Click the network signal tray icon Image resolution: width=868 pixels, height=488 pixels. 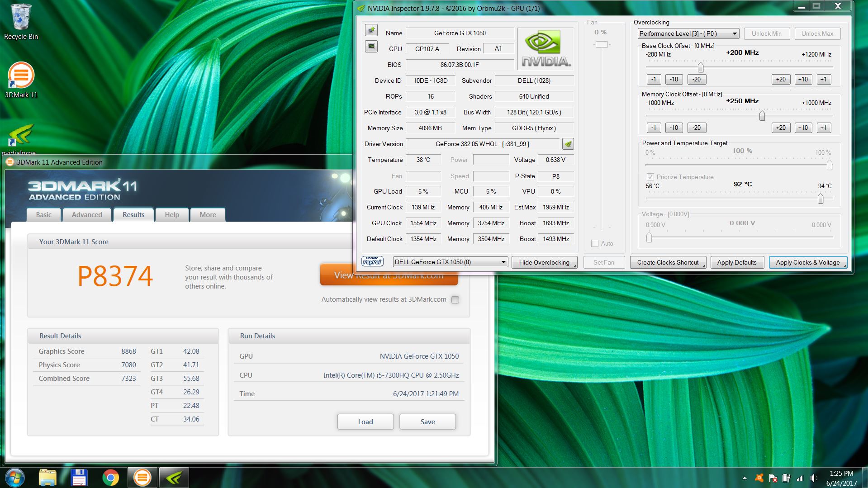pyautogui.click(x=800, y=478)
